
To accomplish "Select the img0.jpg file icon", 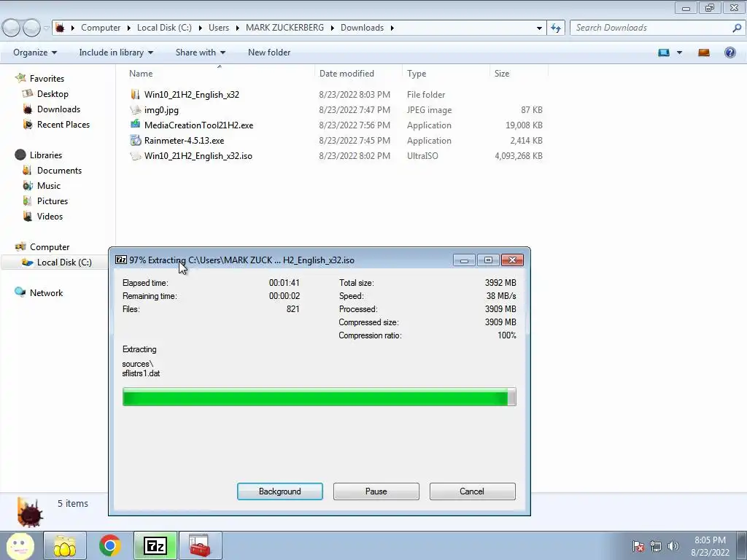I will [136, 109].
